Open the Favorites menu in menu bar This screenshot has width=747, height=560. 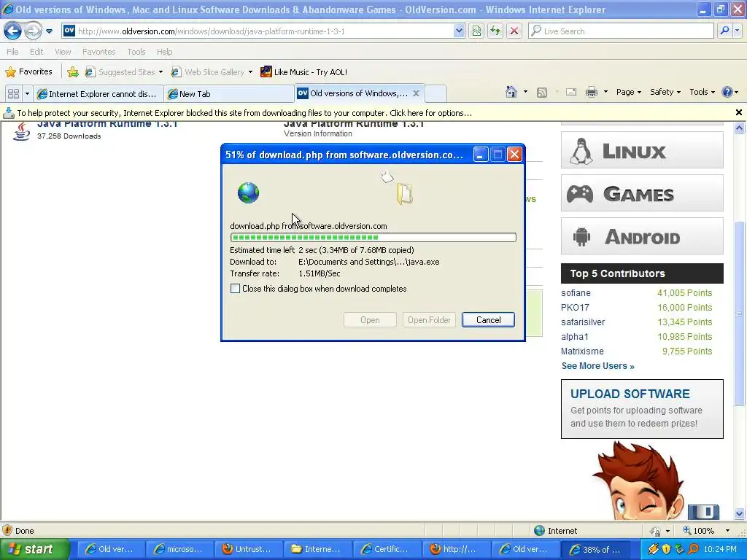(x=98, y=52)
